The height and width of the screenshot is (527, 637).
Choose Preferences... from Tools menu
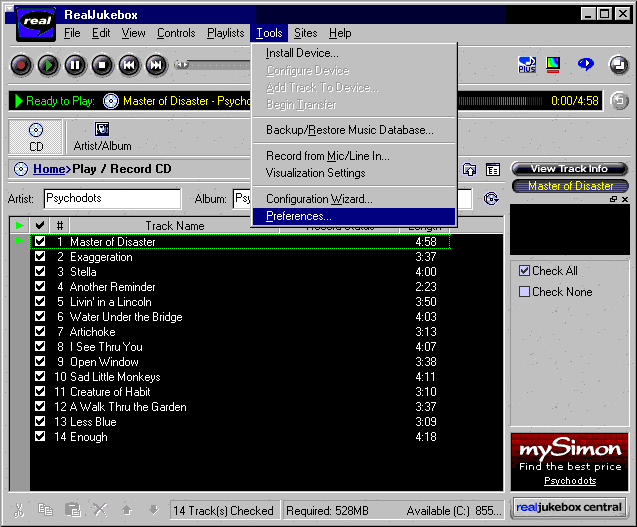[x=354, y=216]
